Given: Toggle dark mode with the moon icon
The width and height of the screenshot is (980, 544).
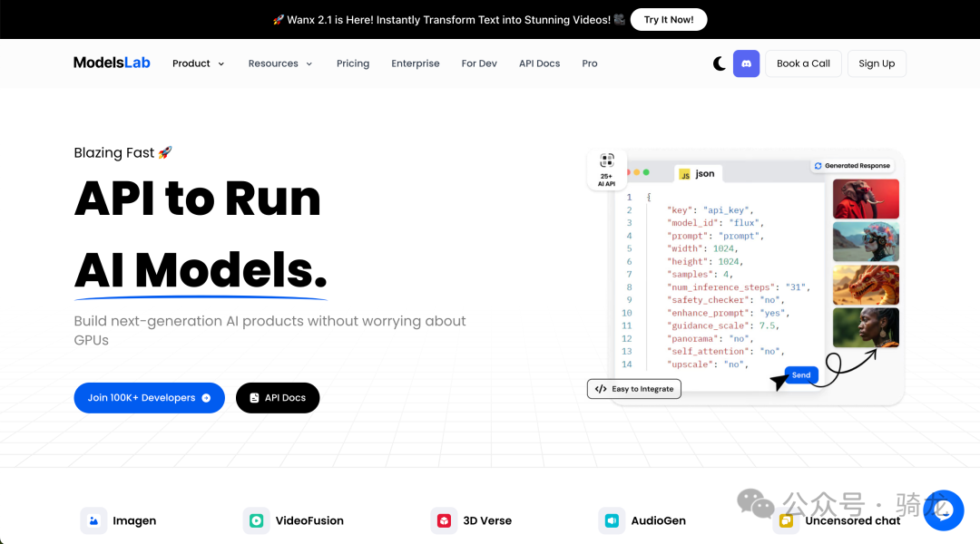Looking at the screenshot, I should [720, 63].
